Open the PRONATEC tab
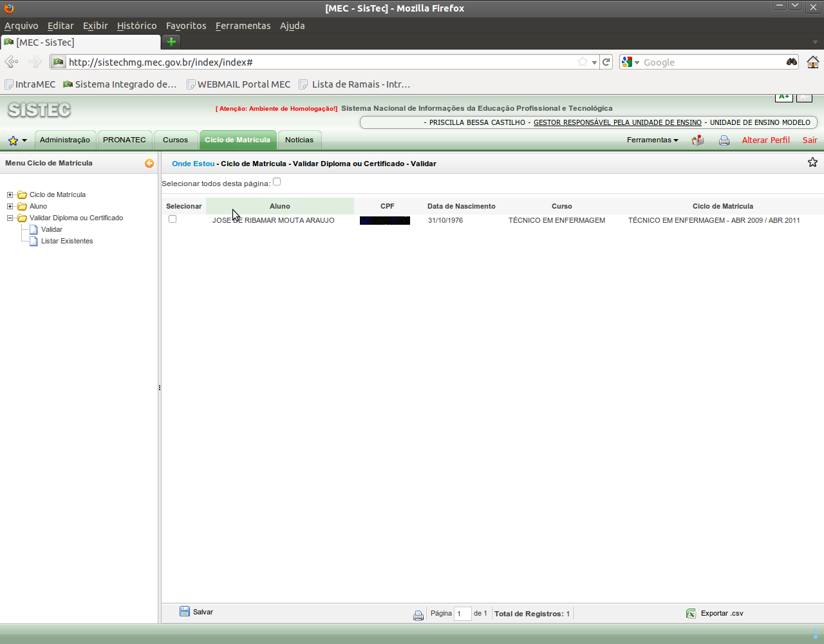 point(125,140)
